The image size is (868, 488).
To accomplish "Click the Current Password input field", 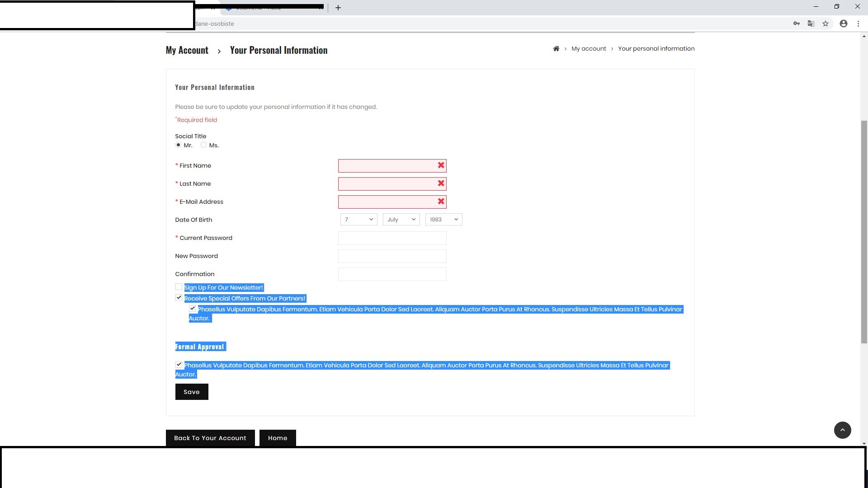I will [x=392, y=238].
